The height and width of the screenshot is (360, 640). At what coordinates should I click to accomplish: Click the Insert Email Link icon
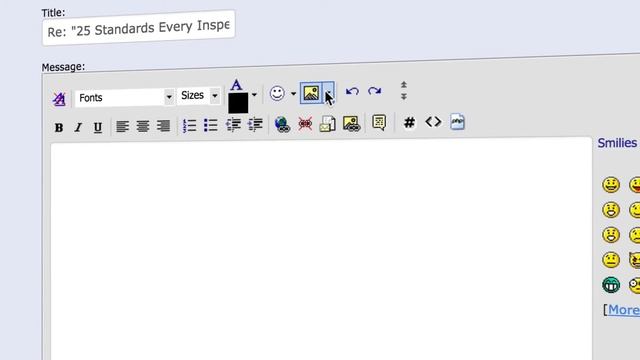pos(327,124)
